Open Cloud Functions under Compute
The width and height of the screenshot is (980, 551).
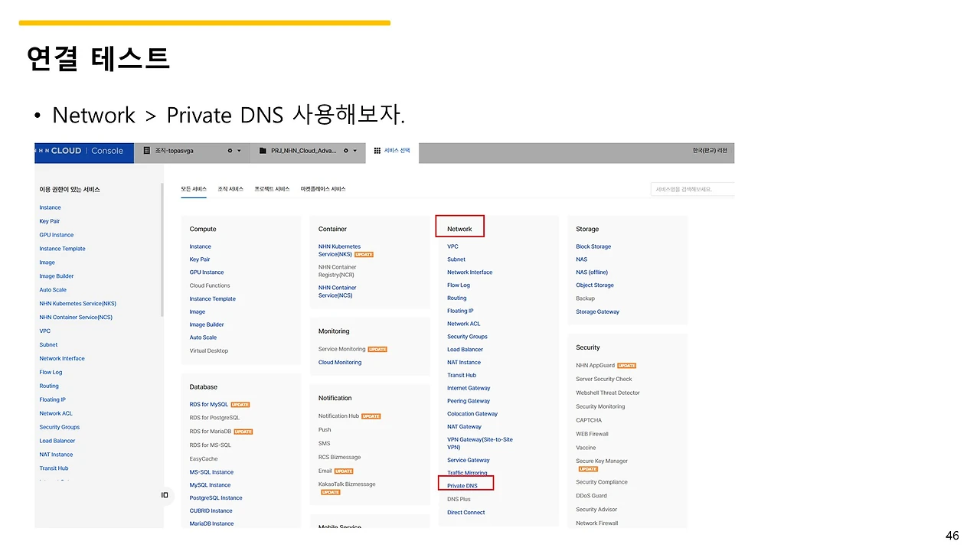(x=210, y=285)
